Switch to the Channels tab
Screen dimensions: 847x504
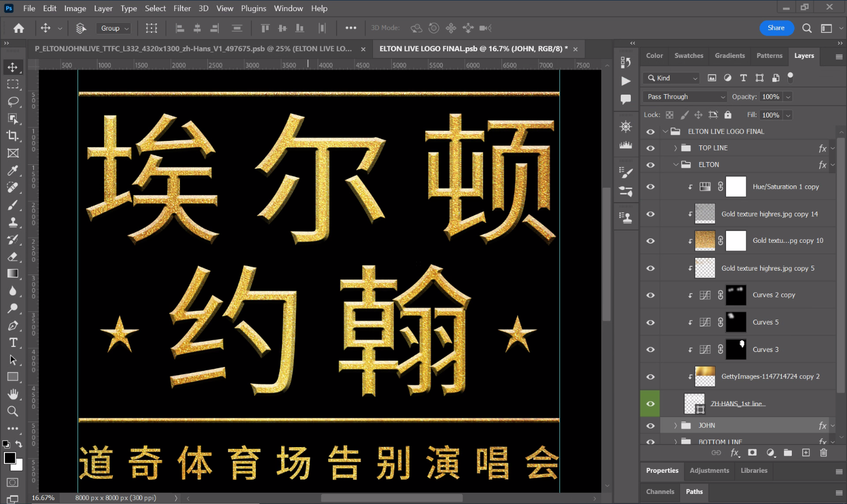coord(660,492)
